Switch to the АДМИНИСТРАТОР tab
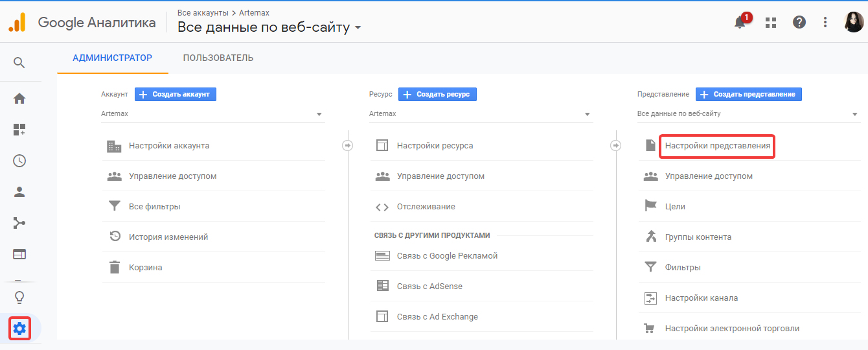868x350 pixels. click(x=113, y=58)
